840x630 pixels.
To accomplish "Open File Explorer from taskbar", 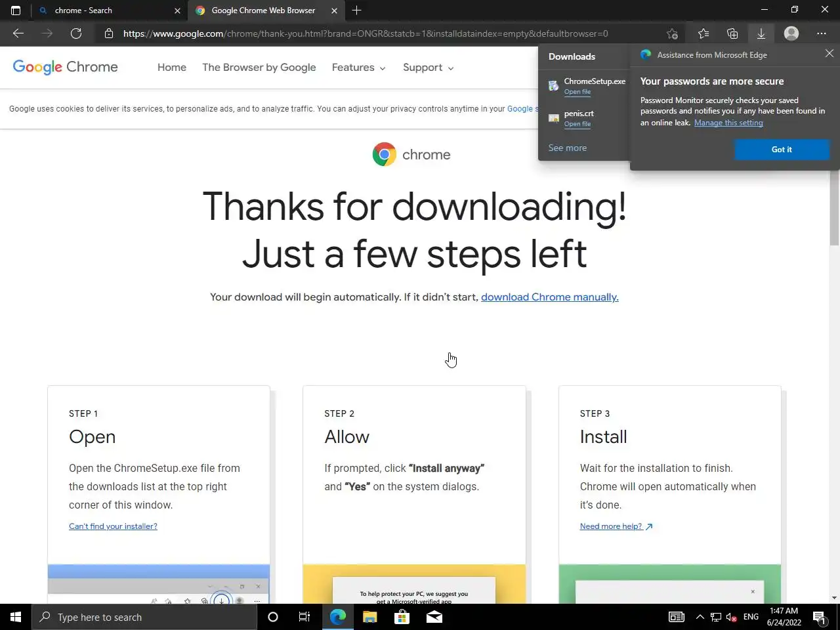I will tap(370, 617).
